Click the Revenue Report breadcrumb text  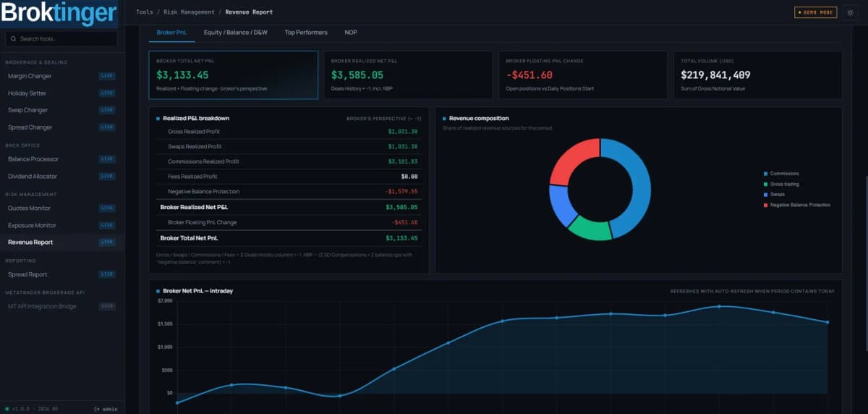pyautogui.click(x=249, y=12)
